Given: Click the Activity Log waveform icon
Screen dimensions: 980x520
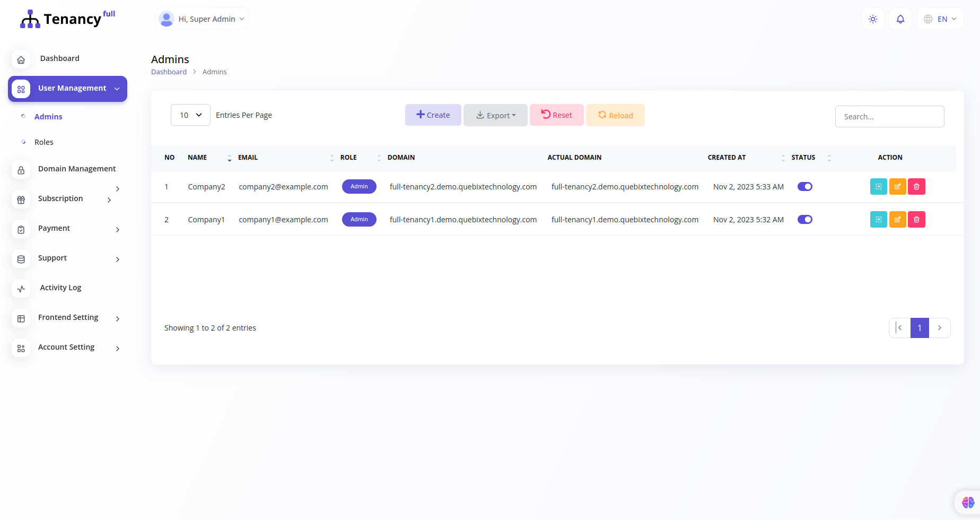Looking at the screenshot, I should [21, 289].
